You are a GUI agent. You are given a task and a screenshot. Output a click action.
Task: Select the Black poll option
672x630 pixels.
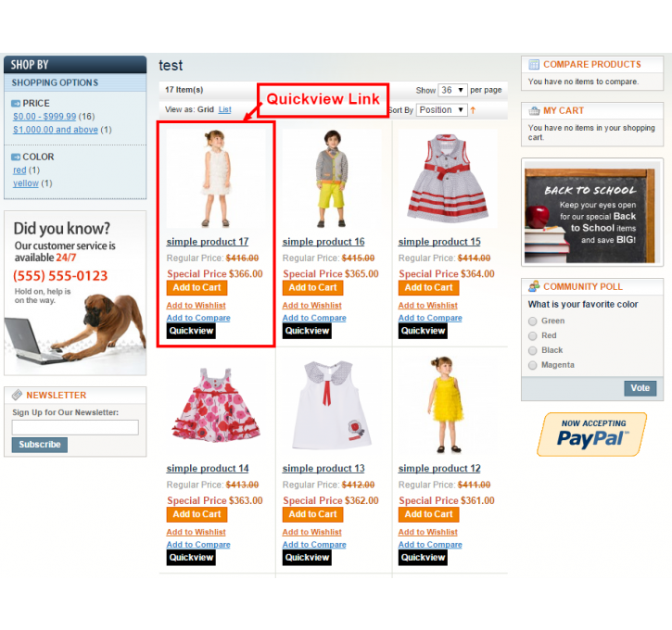(533, 351)
